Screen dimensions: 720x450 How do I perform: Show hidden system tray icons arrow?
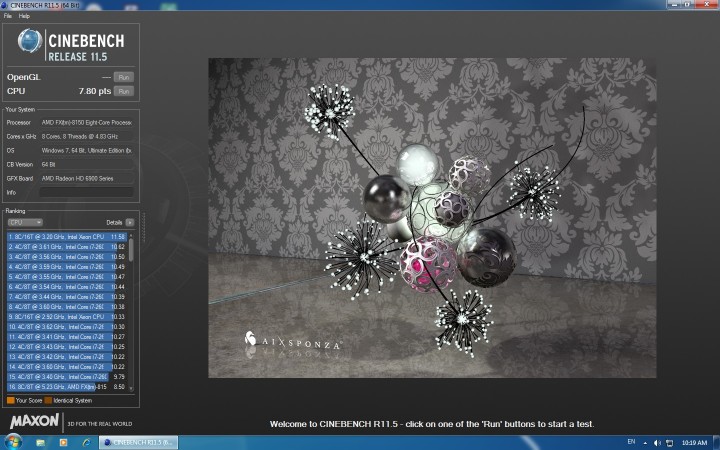[645, 443]
